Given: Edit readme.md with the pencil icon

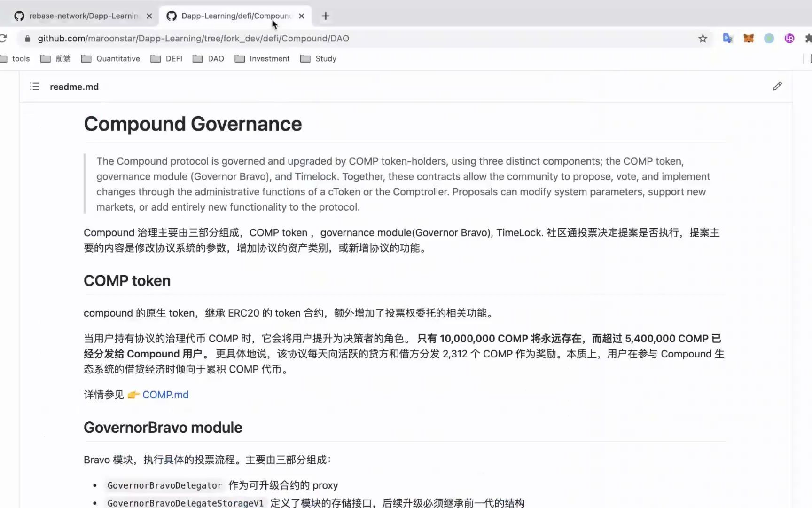Looking at the screenshot, I should coord(777,87).
